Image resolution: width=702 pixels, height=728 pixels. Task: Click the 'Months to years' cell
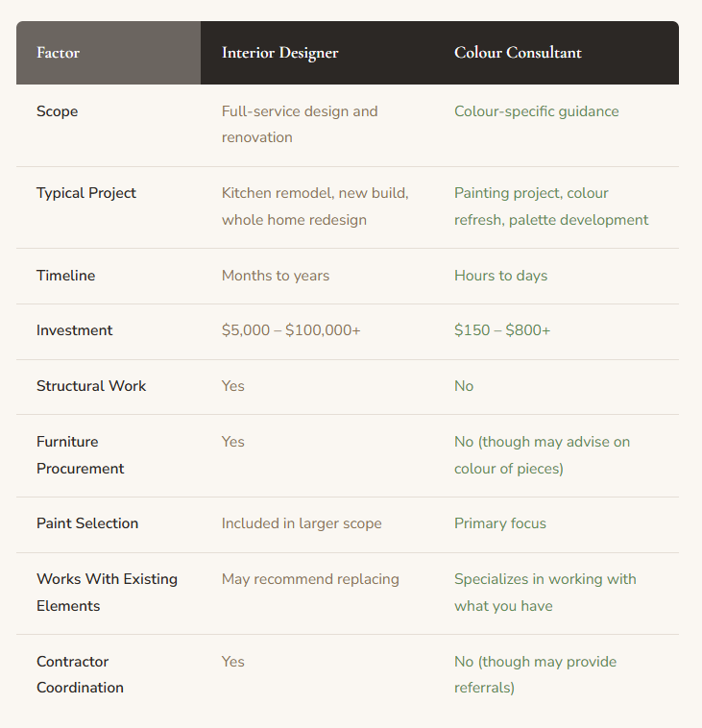pos(276,276)
